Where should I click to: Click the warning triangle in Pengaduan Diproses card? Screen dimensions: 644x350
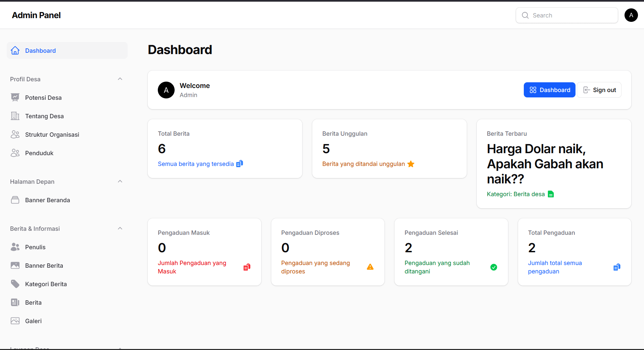(x=370, y=267)
